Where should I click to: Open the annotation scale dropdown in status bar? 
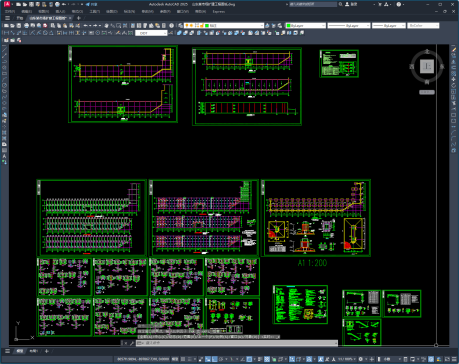coord(347,359)
